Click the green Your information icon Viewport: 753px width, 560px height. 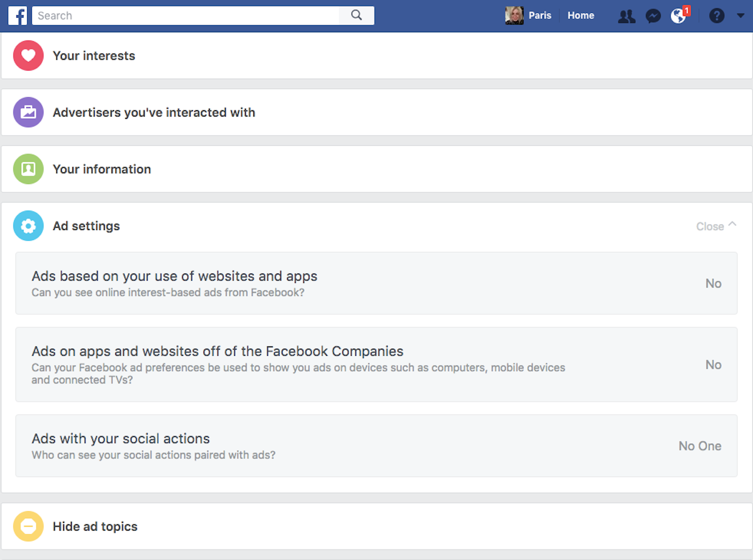pyautogui.click(x=28, y=169)
